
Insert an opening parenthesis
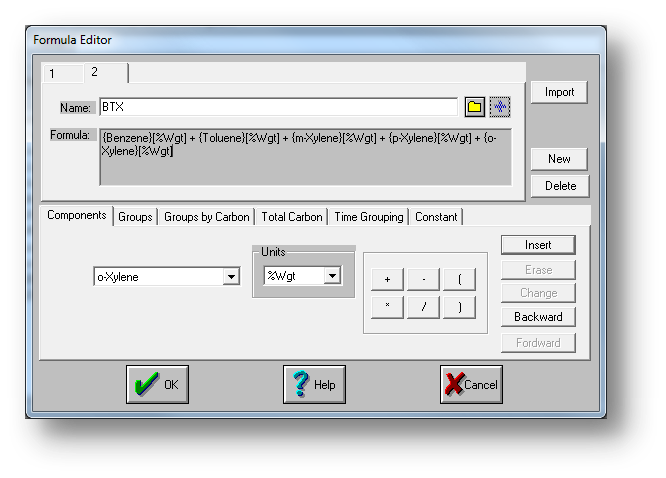coord(459,280)
